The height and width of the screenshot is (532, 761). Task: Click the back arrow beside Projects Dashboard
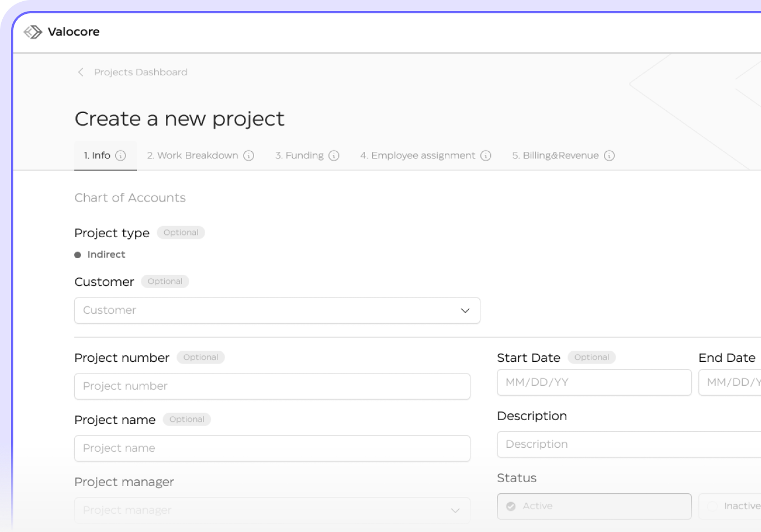[81, 72]
